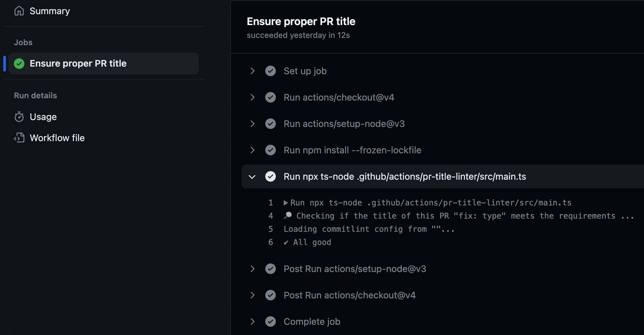Open the Summary page
This screenshot has width=644, height=335.
49,11
